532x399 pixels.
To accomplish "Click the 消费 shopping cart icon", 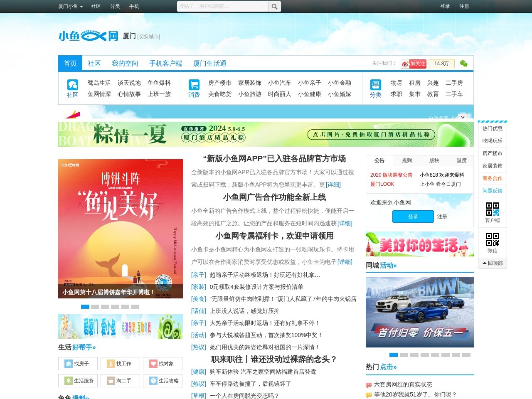I will 194,85.
